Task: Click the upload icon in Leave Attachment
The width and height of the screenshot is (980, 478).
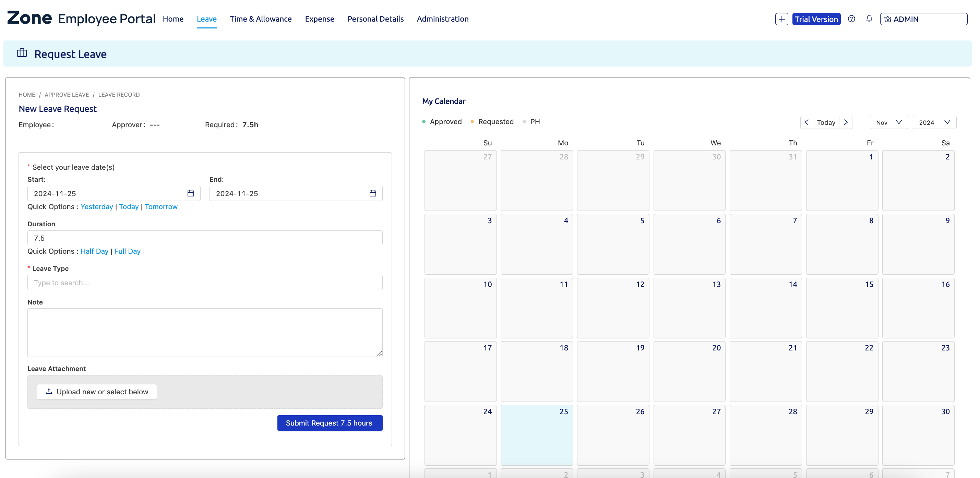Action: click(49, 391)
